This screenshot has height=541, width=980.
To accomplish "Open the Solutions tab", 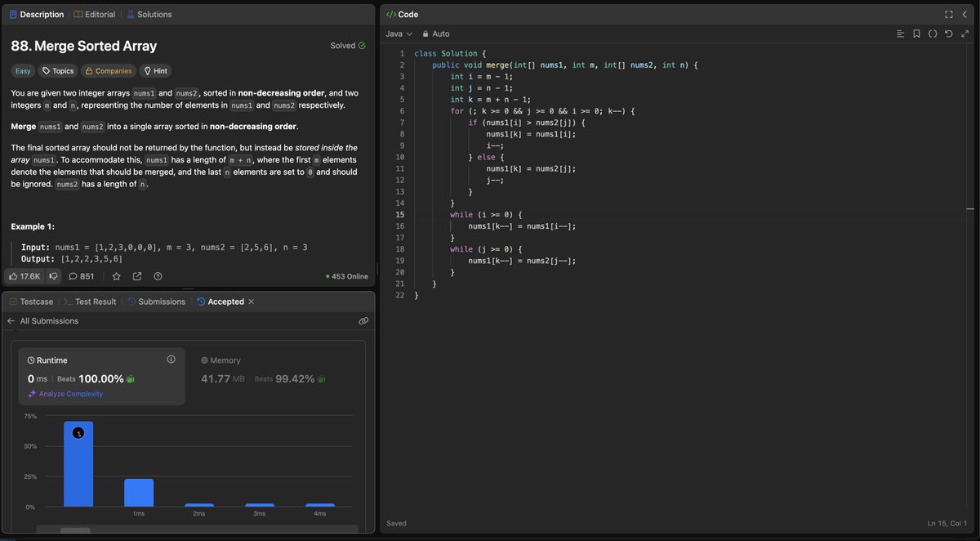I will coord(149,14).
